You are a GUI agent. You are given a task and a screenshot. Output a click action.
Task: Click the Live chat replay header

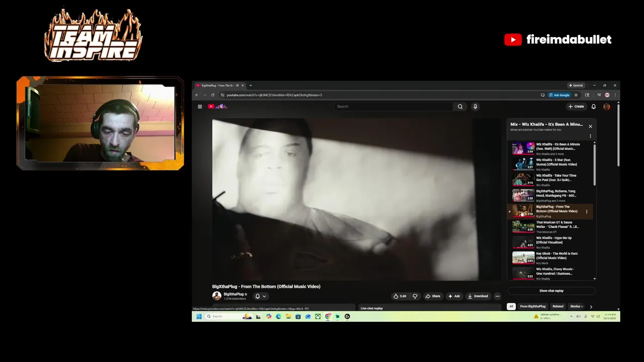pyautogui.click(x=372, y=308)
